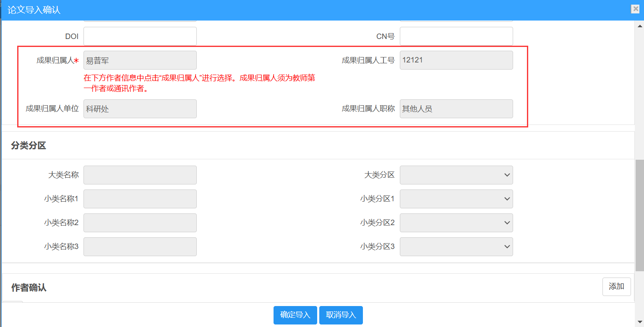Close the 论文导入确认 dialog
Image resolution: width=644 pixels, height=327 pixels.
pyautogui.click(x=636, y=9)
